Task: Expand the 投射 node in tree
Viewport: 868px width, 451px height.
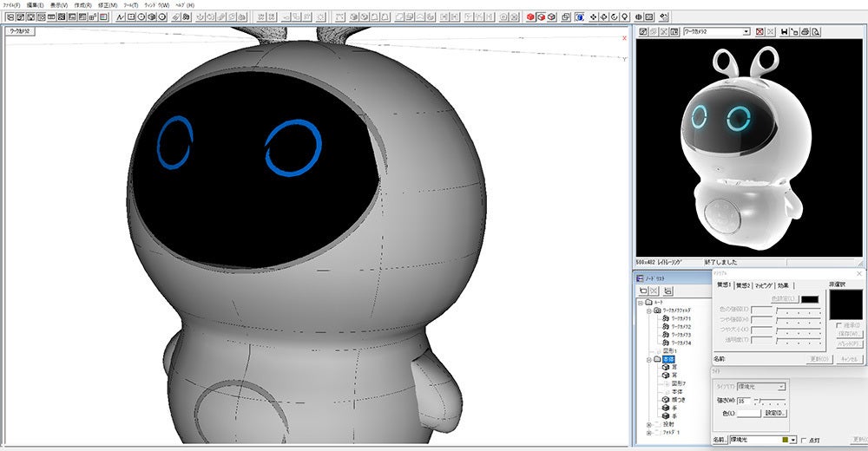Action: (x=649, y=424)
